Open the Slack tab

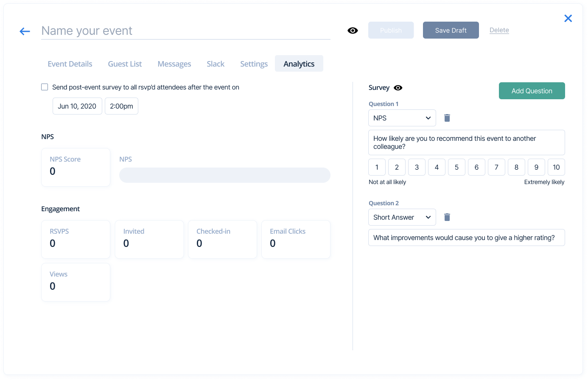[216, 64]
